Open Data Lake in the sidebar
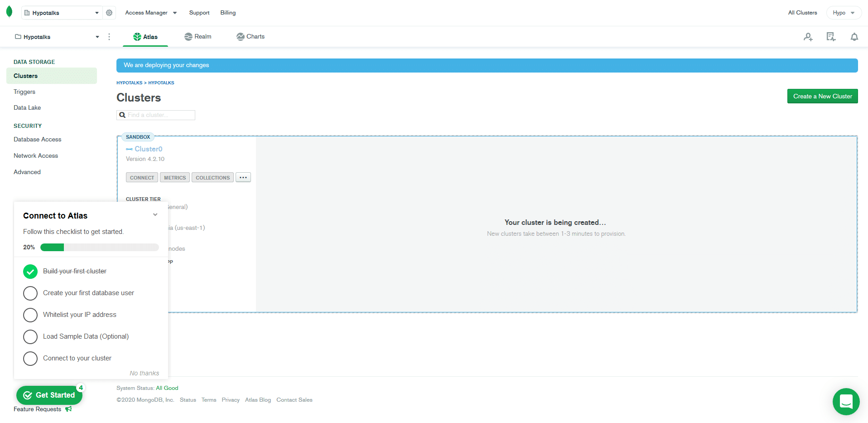The width and height of the screenshot is (868, 423). point(27,108)
